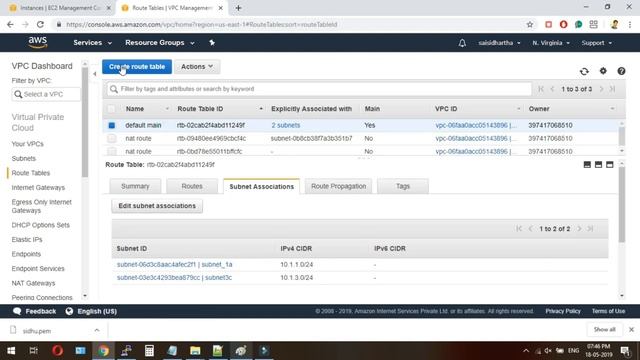640x360 pixels.
Task: Open the Services dropdown menu
Action: pyautogui.click(x=92, y=42)
